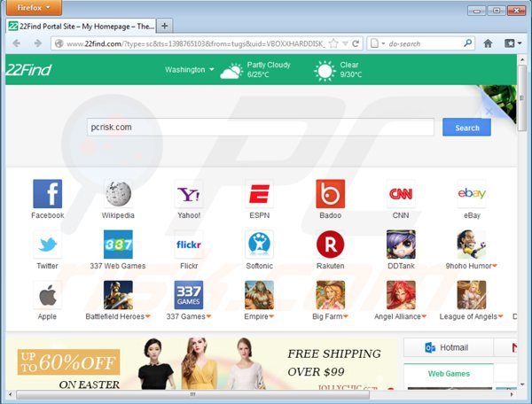Open the Empire game icon
532x404 pixels.
tap(259, 295)
